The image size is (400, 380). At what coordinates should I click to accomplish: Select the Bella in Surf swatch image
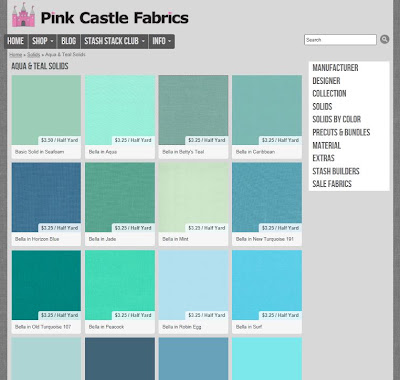coord(267,285)
